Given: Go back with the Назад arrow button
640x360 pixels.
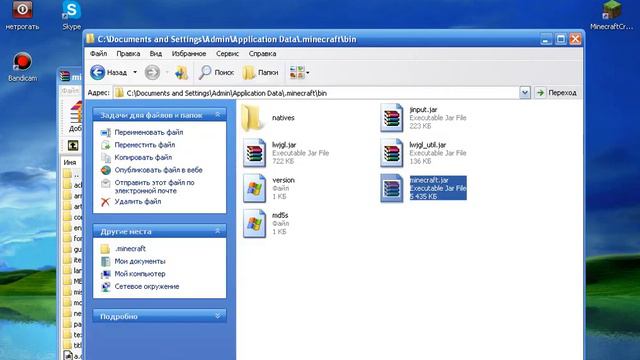Looking at the screenshot, I should (x=108, y=73).
